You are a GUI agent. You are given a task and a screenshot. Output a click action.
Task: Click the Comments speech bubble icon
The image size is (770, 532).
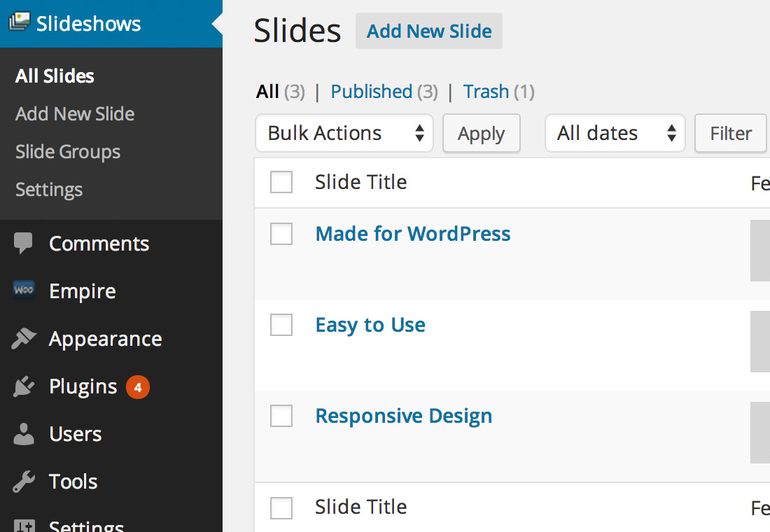click(x=23, y=243)
